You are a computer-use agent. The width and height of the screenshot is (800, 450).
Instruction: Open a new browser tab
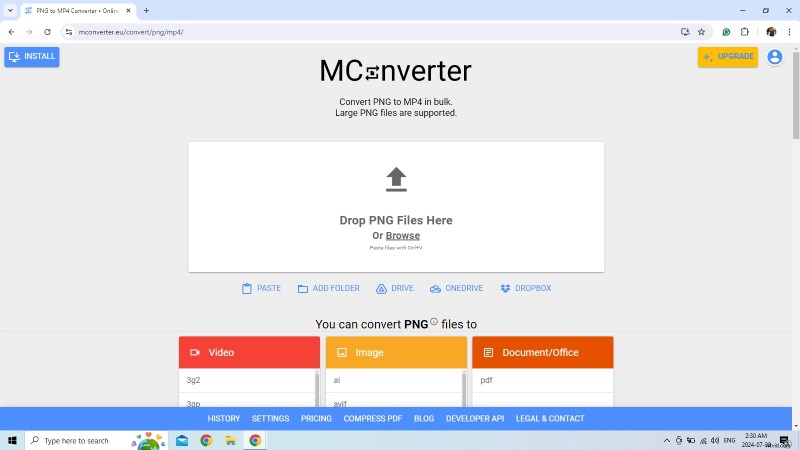[x=146, y=10]
